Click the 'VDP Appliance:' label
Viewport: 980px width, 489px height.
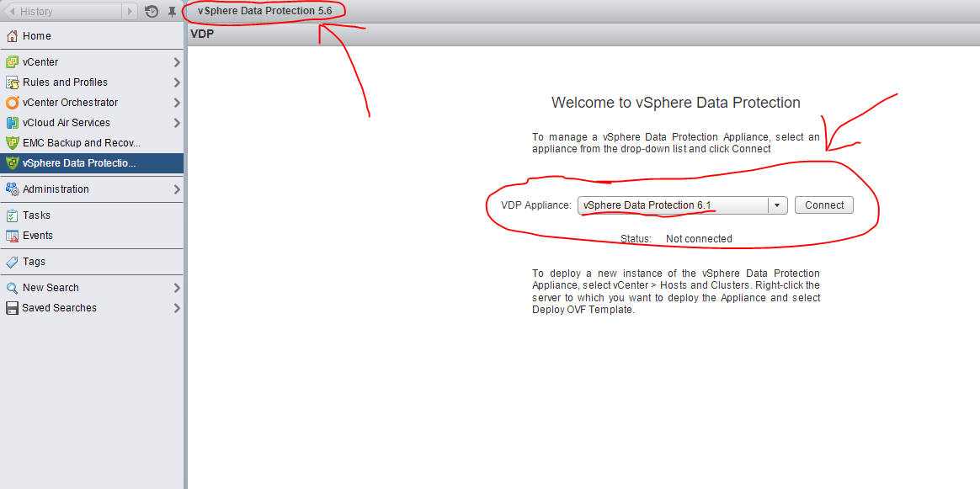click(536, 205)
